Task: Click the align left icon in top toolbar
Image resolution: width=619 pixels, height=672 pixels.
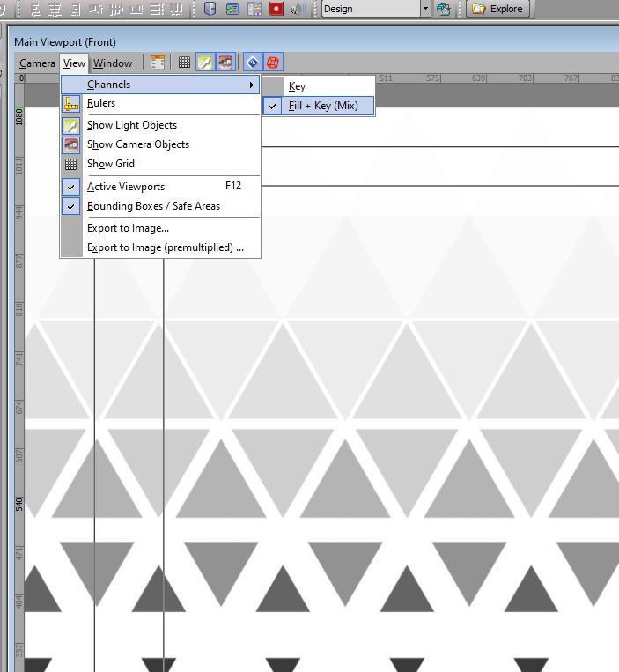Action: pos(36,9)
